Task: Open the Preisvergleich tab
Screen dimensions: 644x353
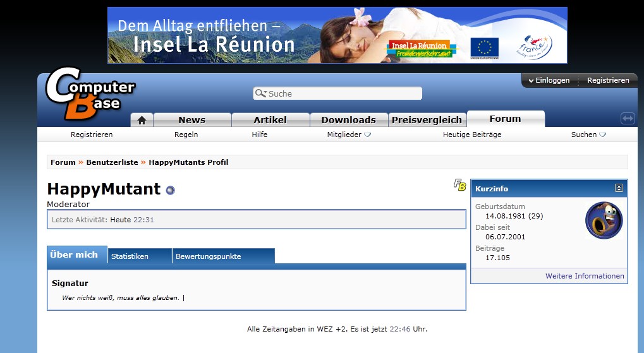Action: [427, 120]
